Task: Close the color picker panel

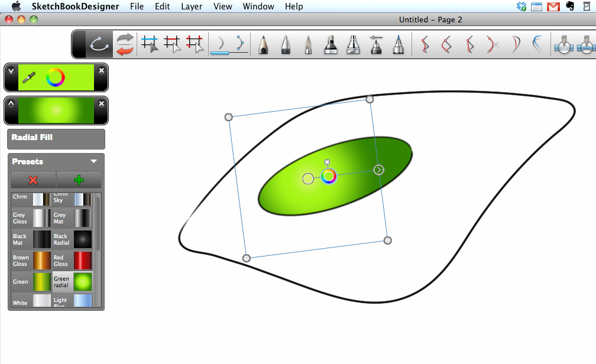Action: (101, 71)
